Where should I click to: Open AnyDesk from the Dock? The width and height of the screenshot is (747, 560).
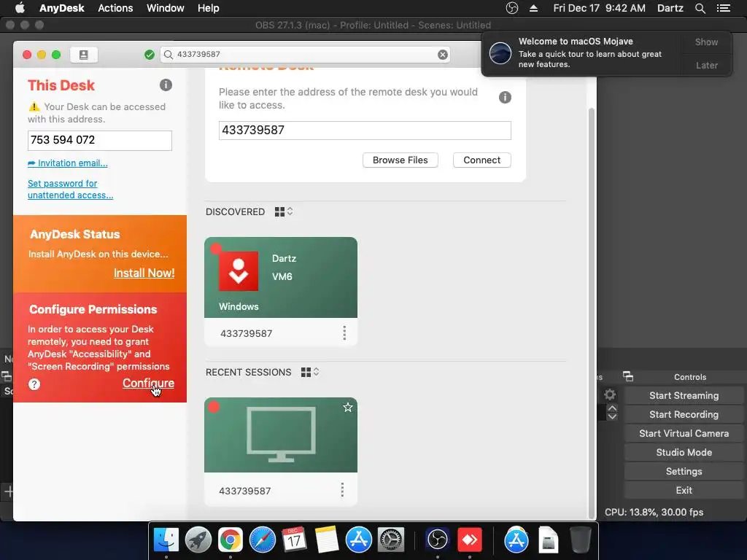[470, 540]
